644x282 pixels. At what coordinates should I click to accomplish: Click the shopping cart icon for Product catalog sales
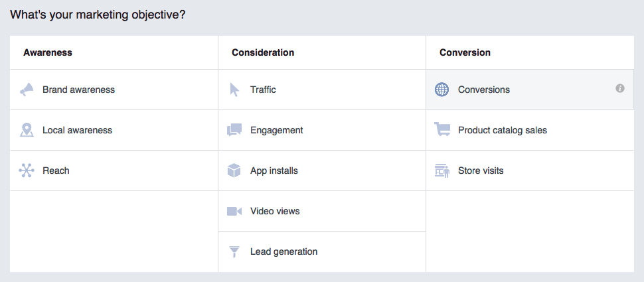442,129
